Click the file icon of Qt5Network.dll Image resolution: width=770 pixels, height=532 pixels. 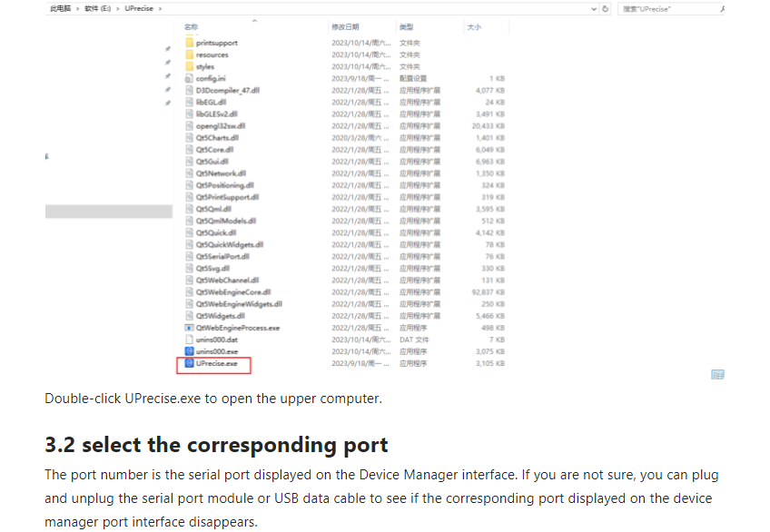point(190,173)
